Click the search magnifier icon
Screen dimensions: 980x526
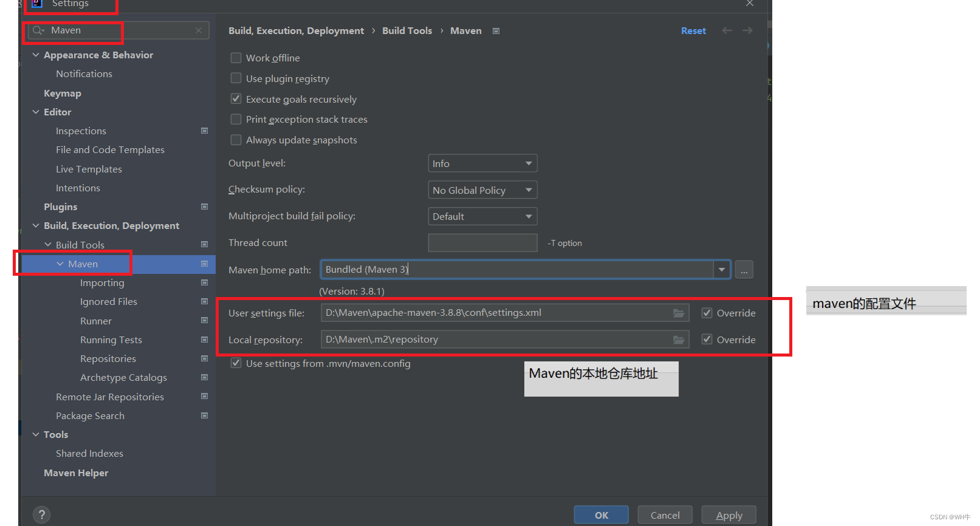38,30
